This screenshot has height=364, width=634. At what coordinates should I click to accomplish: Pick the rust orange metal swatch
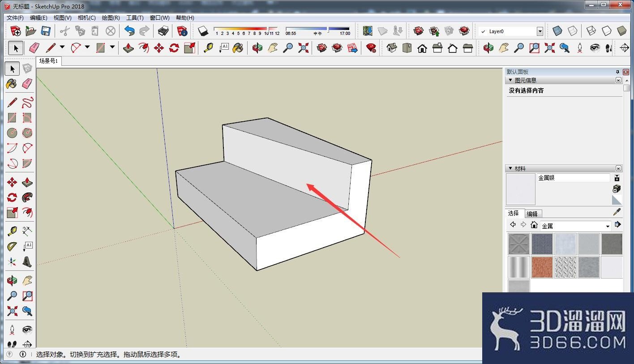pyautogui.click(x=542, y=267)
